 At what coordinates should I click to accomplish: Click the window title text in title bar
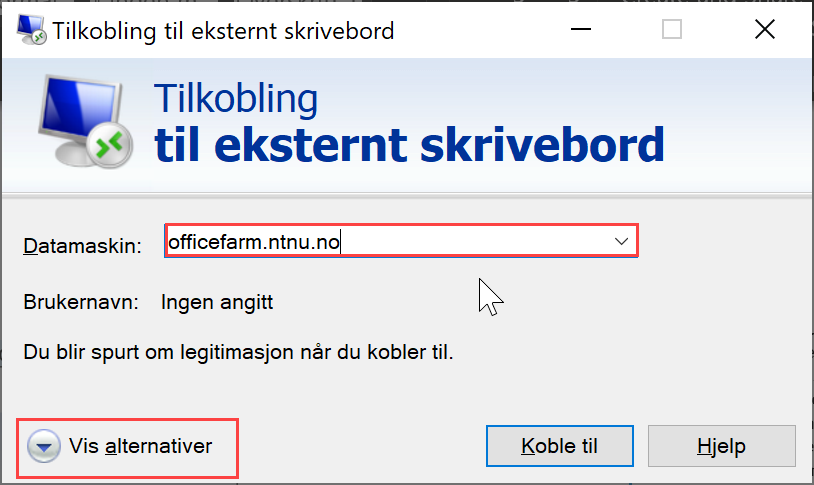pos(223,31)
